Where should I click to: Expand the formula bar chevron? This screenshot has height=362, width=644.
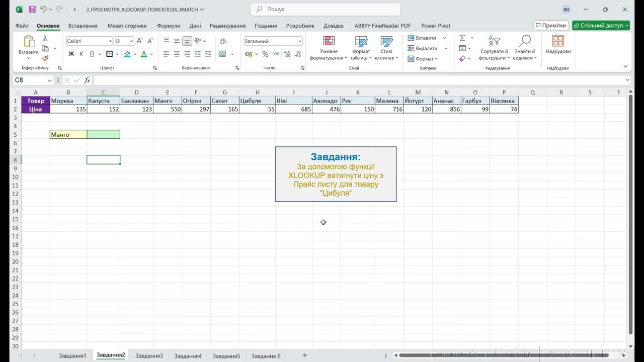click(627, 80)
